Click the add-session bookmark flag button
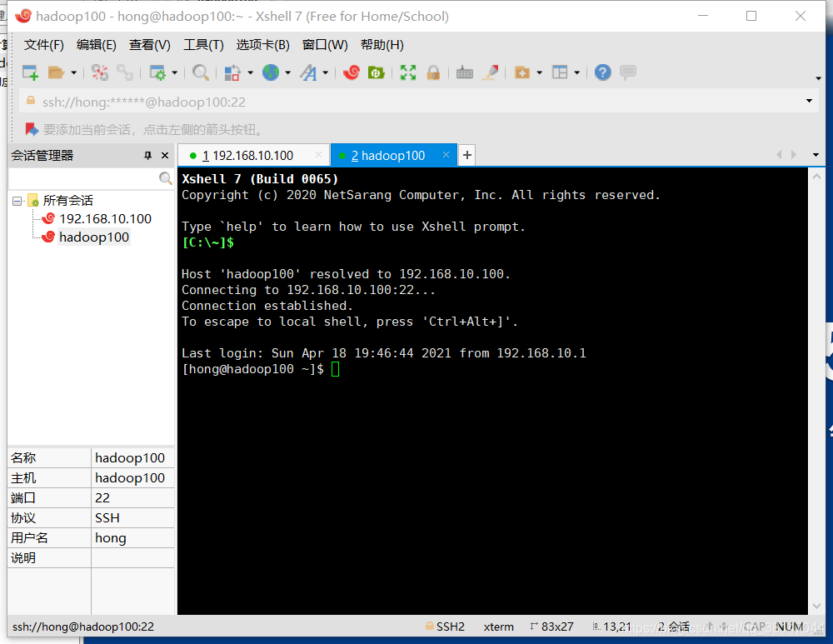The height and width of the screenshot is (644, 833). 32,129
